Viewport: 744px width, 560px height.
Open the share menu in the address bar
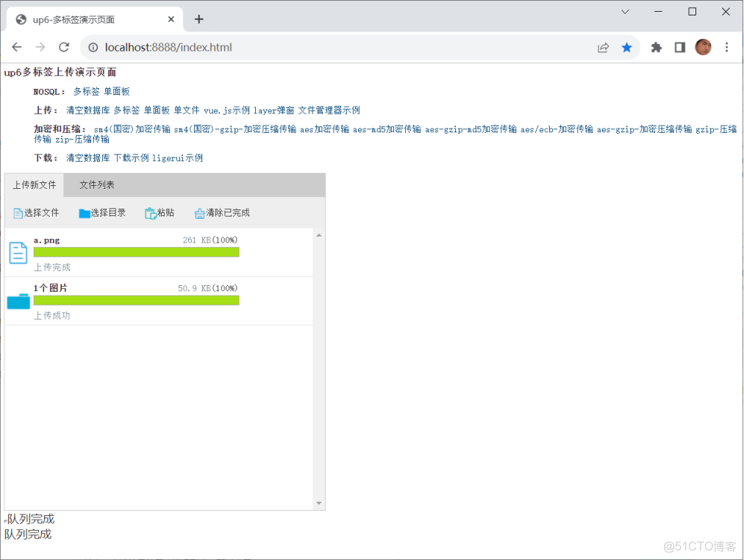click(x=603, y=46)
